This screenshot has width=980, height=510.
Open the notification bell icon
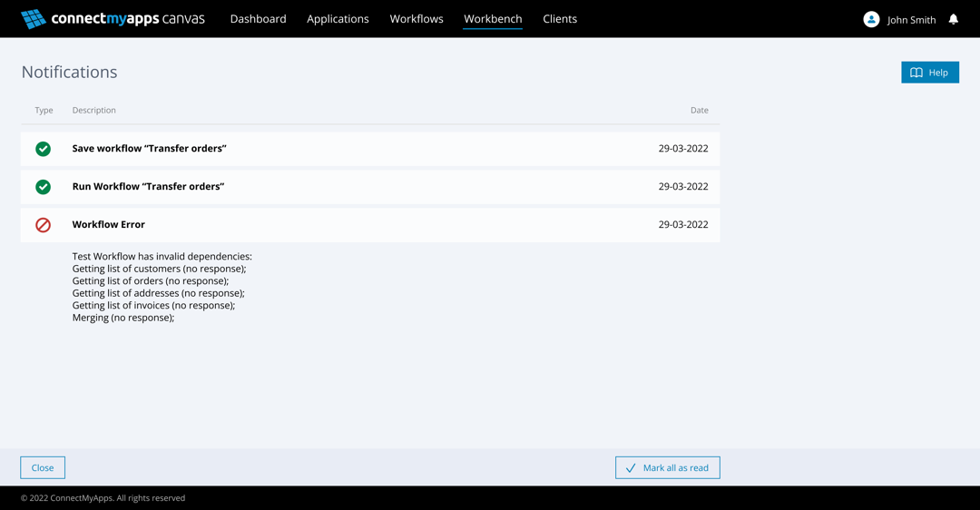(x=953, y=19)
